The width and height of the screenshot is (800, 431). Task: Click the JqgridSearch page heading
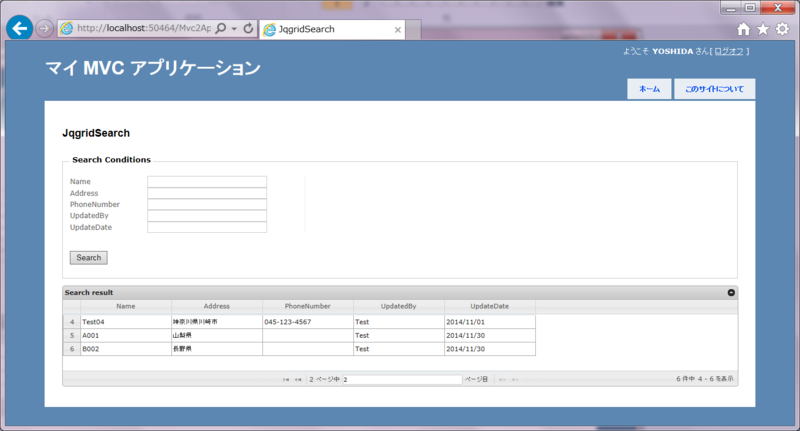pos(96,133)
